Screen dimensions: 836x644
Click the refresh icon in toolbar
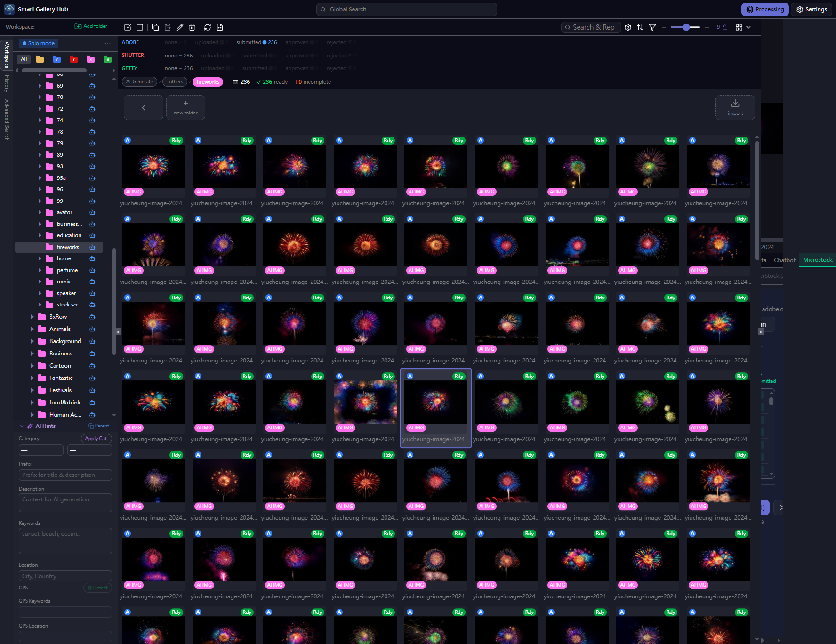(208, 27)
